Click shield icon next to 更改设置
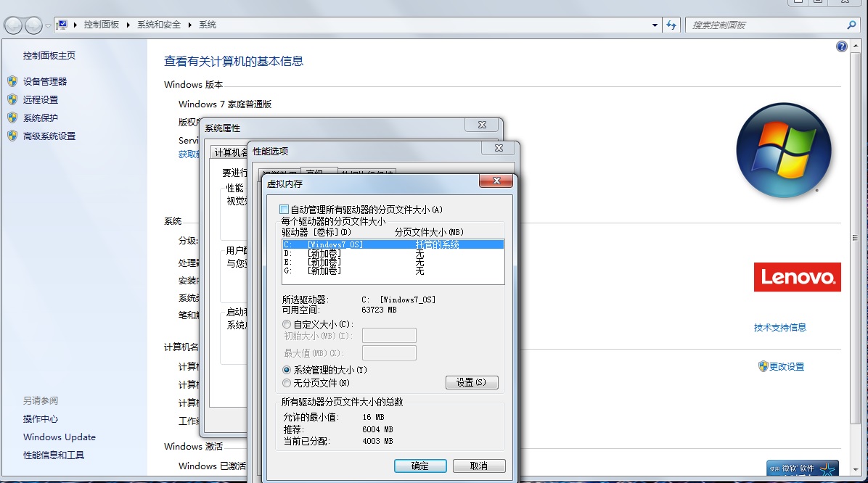 tap(763, 366)
